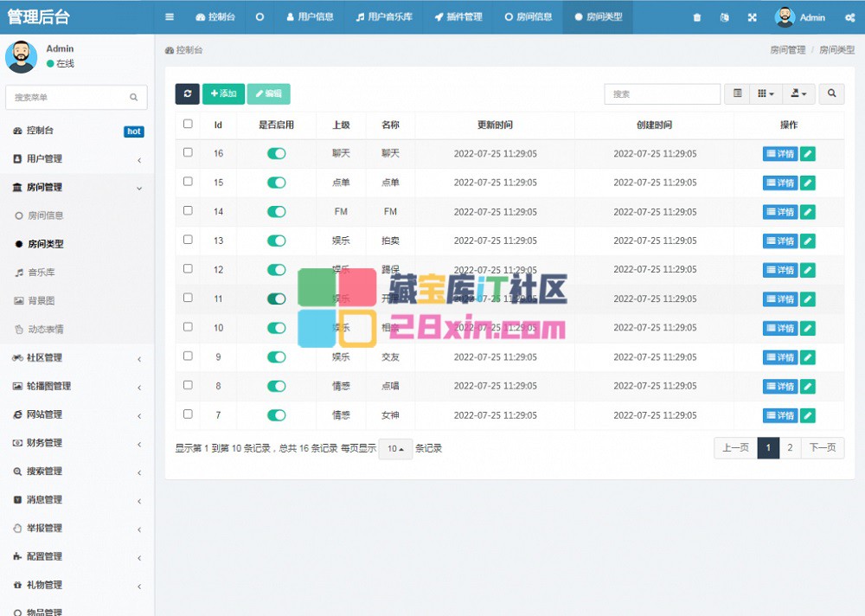
Task: Click the green edit pencil for row 11
Action: pyautogui.click(x=808, y=299)
